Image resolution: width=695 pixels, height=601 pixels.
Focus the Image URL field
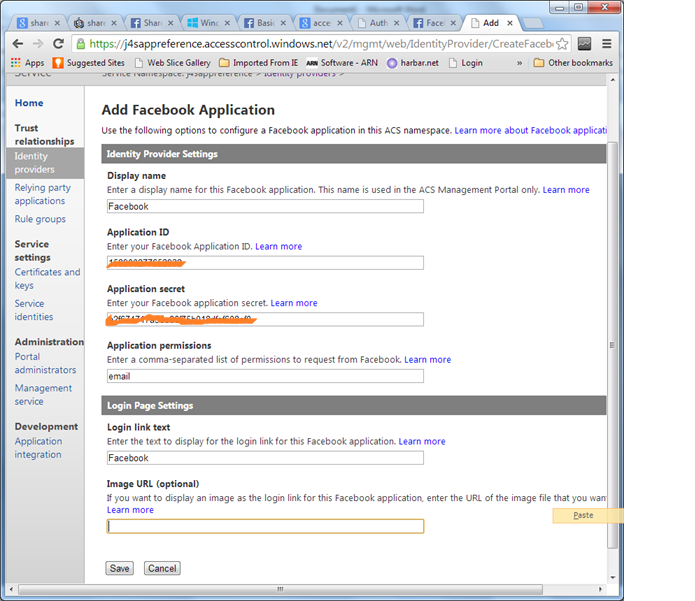point(265,526)
